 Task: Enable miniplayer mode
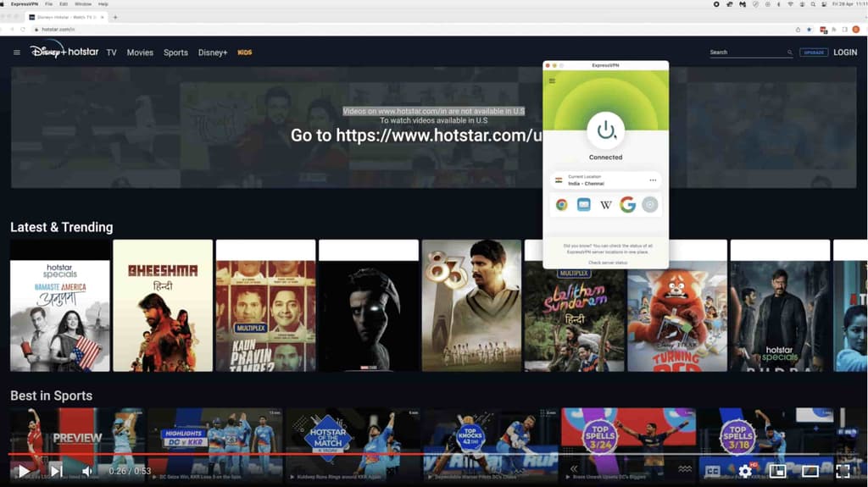point(777,472)
